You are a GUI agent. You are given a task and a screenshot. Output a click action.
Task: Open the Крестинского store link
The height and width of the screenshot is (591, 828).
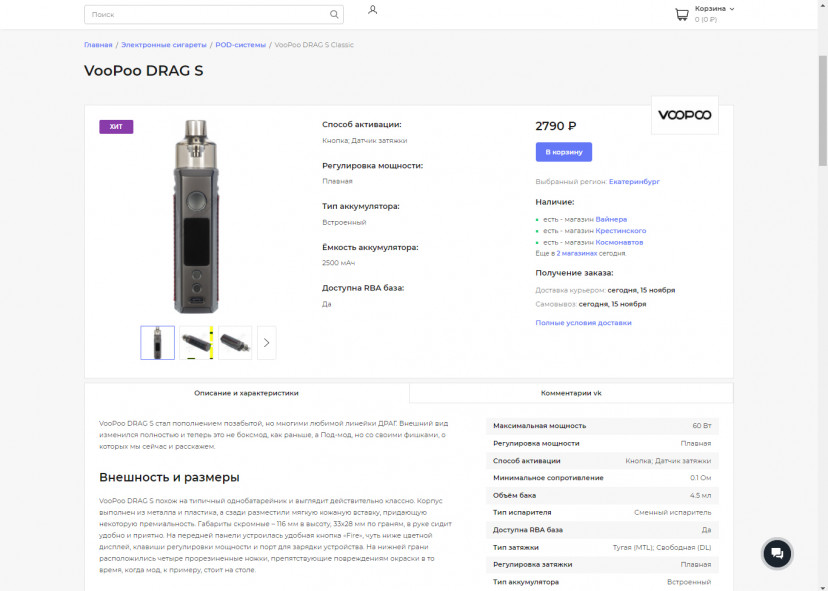pos(620,231)
